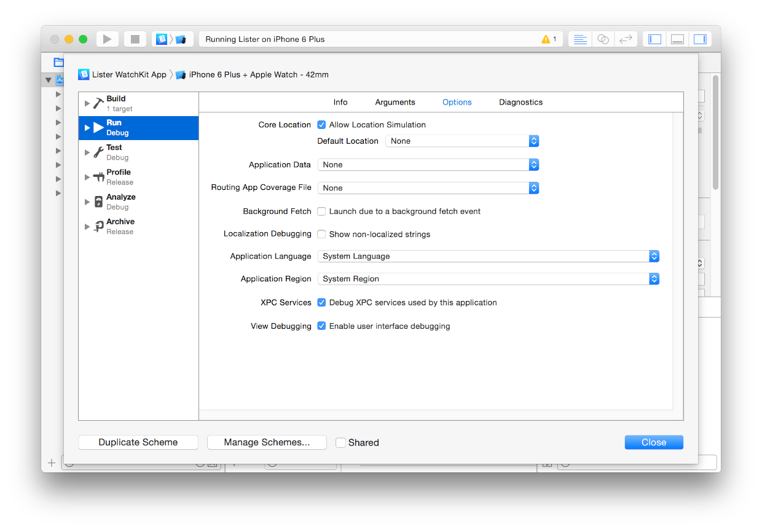Click the Duplicate Scheme button
This screenshot has height=532, width=762.
[138, 442]
